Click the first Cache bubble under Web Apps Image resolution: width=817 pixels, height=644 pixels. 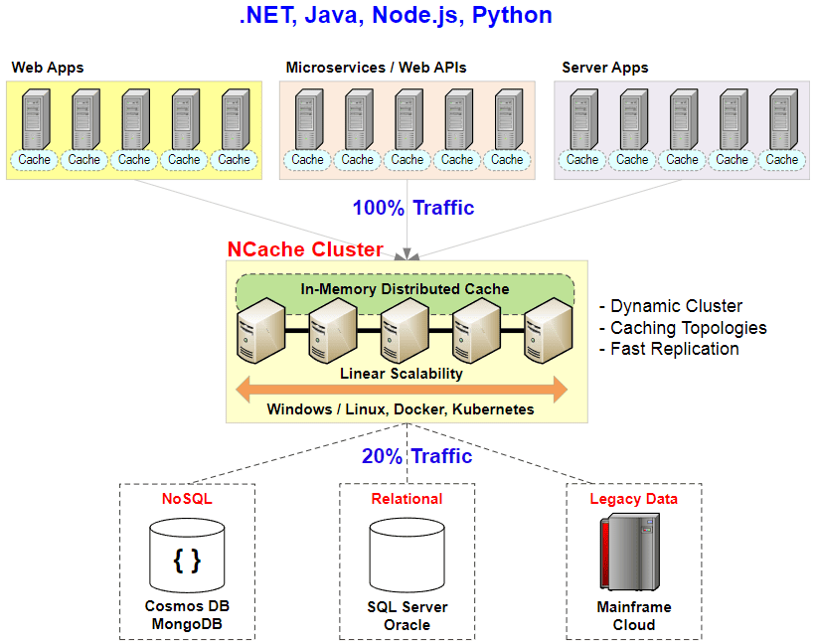35,159
